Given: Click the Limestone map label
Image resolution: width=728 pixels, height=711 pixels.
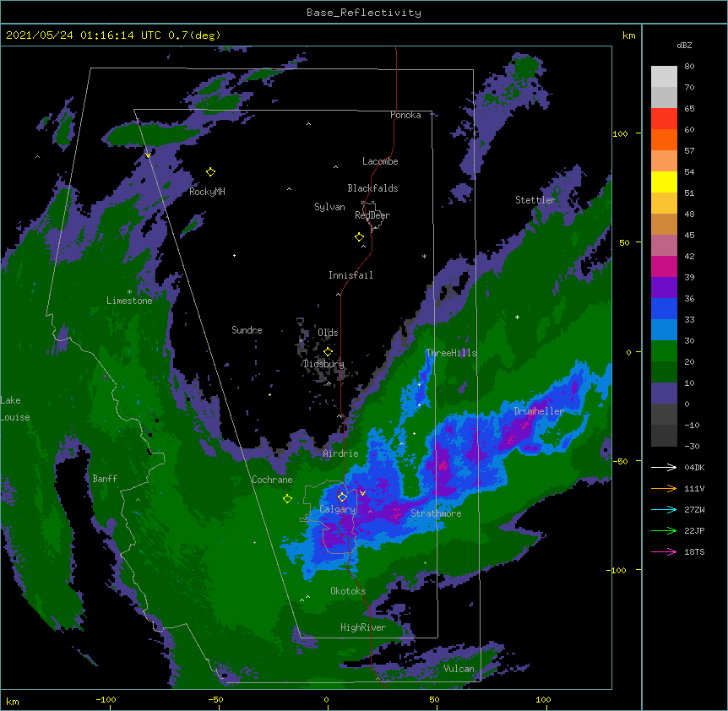Looking at the screenshot, I should tap(129, 301).
